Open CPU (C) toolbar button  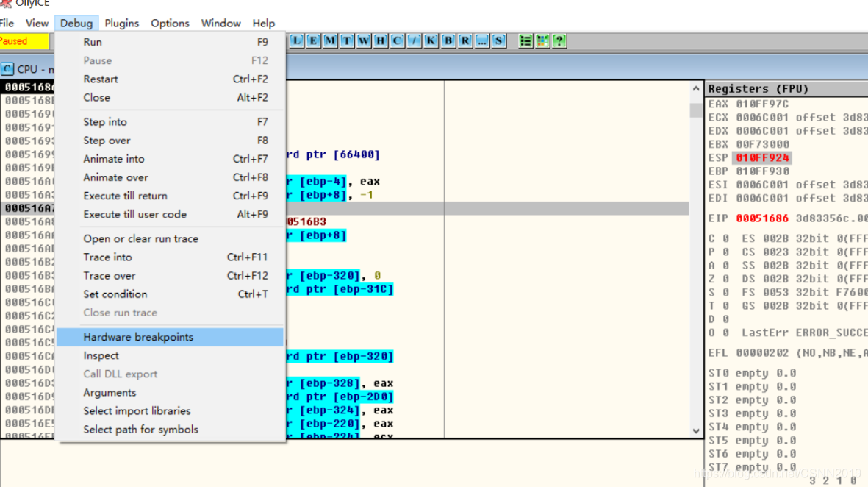point(398,40)
